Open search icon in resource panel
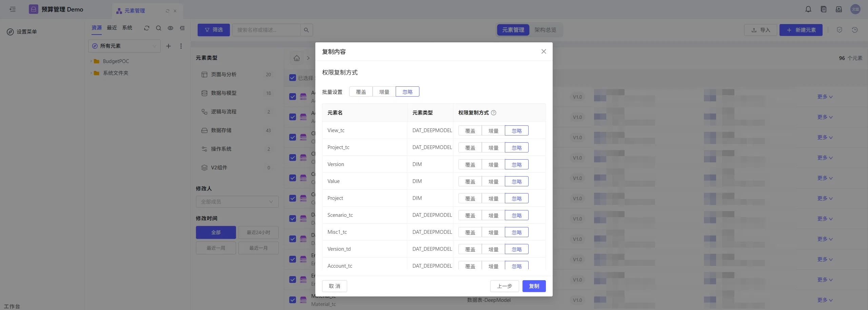This screenshot has width=868, height=310. pyautogui.click(x=158, y=28)
